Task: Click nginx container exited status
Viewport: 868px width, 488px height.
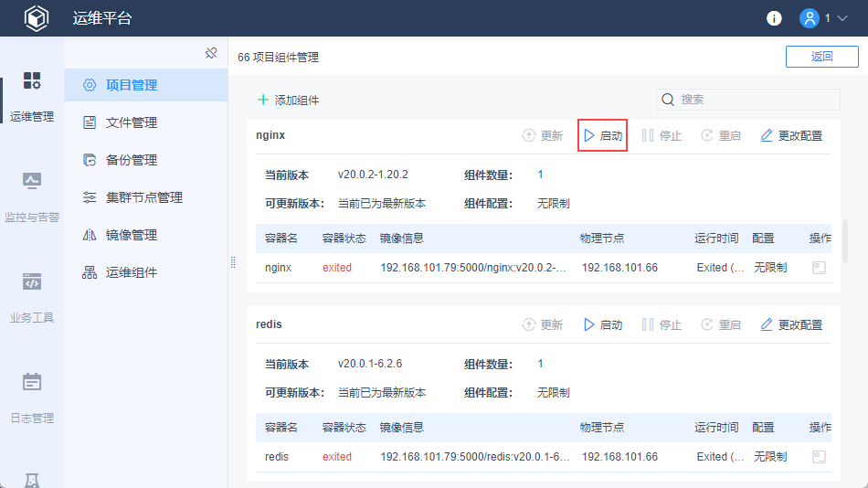Action: pos(337,268)
